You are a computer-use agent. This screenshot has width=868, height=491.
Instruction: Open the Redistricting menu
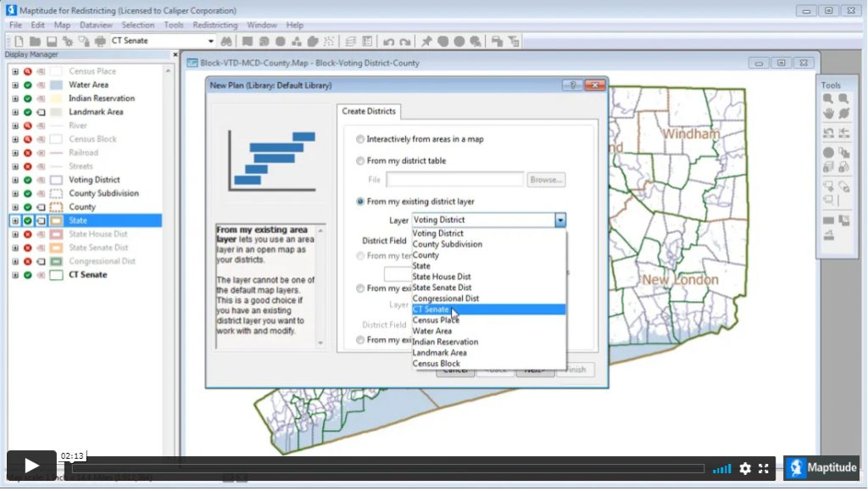[214, 25]
